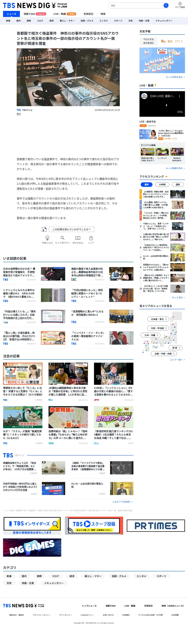Open the main article security camera image
The width and height of the screenshot is (188, 644).
68,77
